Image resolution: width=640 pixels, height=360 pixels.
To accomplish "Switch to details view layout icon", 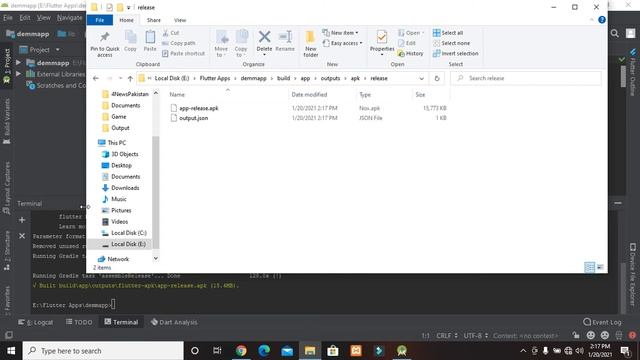I will tap(590, 267).
